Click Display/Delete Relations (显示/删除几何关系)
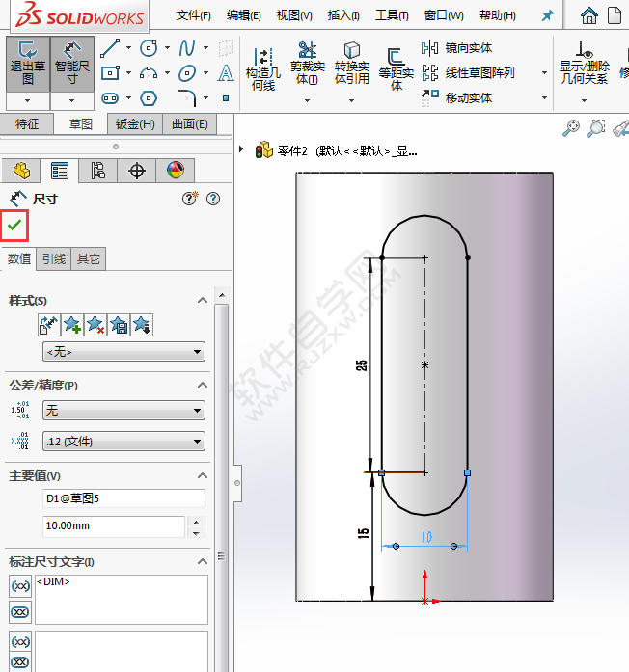The image size is (629, 672). (585, 63)
